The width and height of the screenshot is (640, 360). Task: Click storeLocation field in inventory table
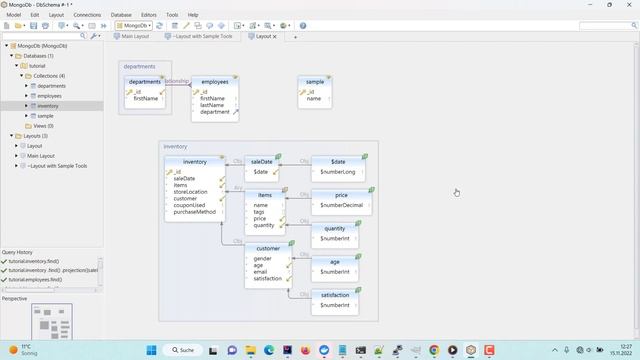pyautogui.click(x=191, y=192)
